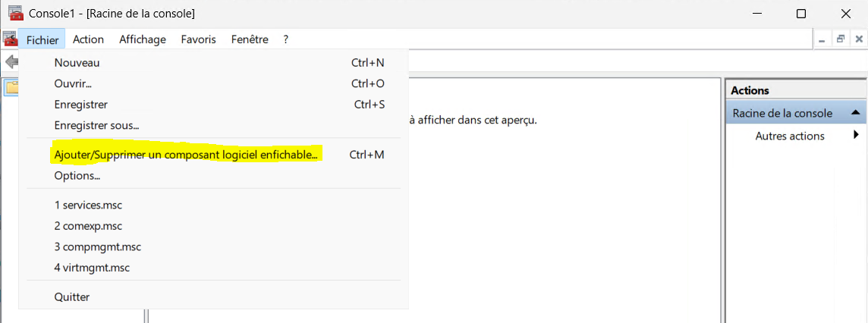
Task: Click the red toolbox icon beside Fichier
Action: coord(10,39)
